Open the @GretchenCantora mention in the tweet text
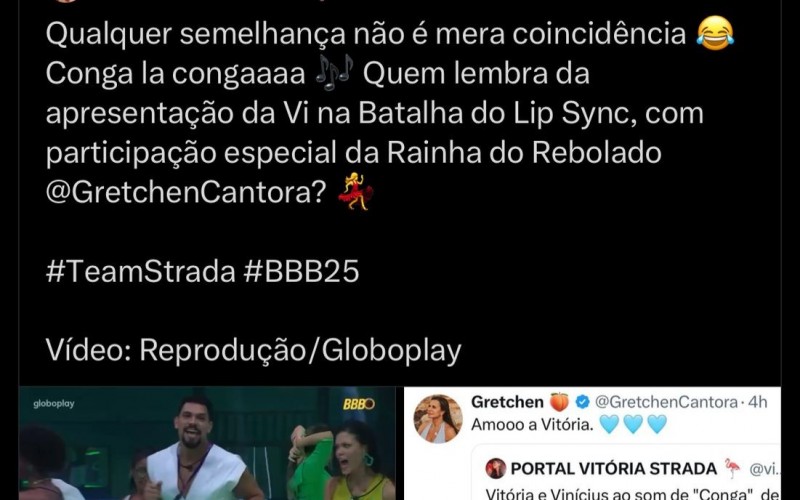This screenshot has width=800, height=500. click(186, 192)
